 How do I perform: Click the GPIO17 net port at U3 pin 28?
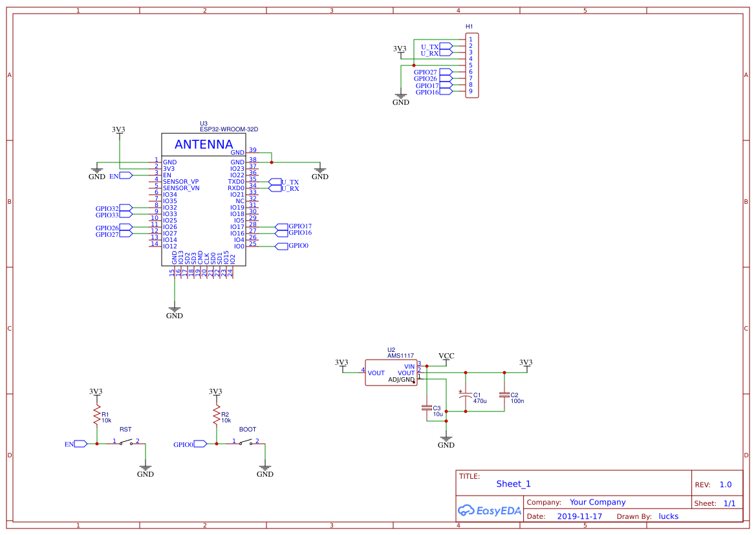coord(293,226)
